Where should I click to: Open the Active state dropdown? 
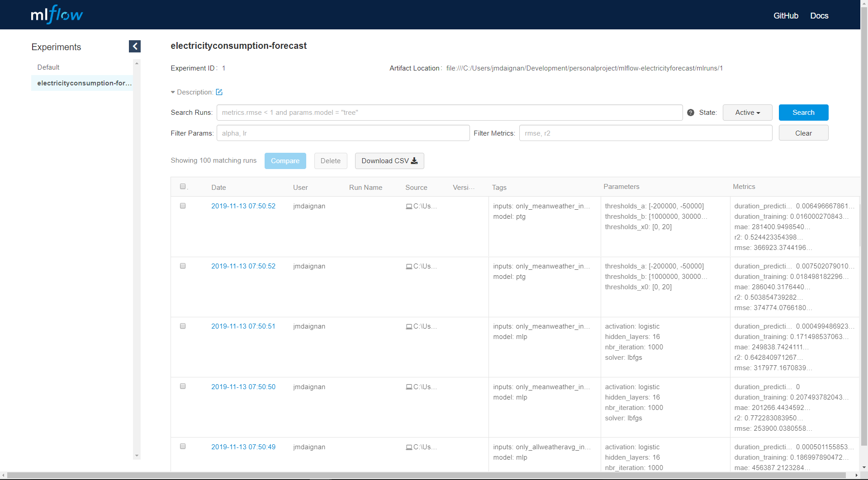tap(747, 112)
